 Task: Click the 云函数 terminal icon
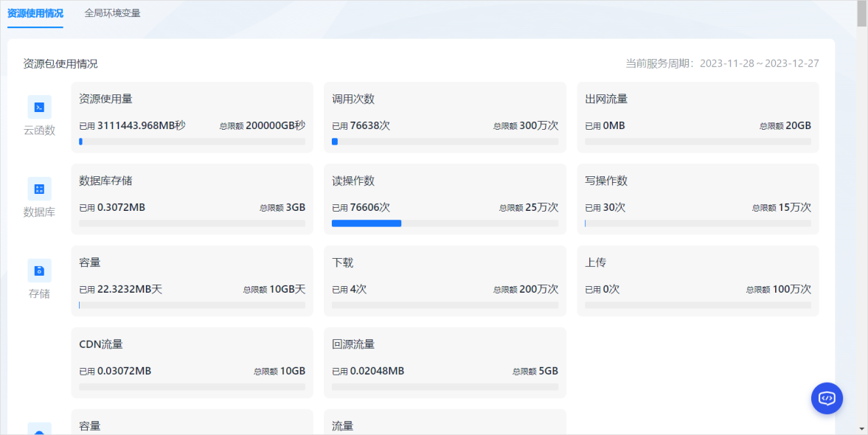click(x=39, y=107)
